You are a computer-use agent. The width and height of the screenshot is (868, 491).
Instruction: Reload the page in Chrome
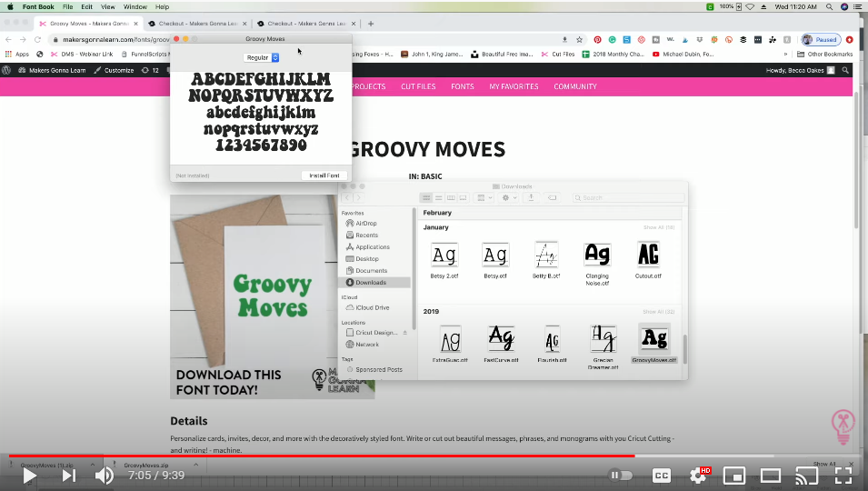click(x=37, y=40)
